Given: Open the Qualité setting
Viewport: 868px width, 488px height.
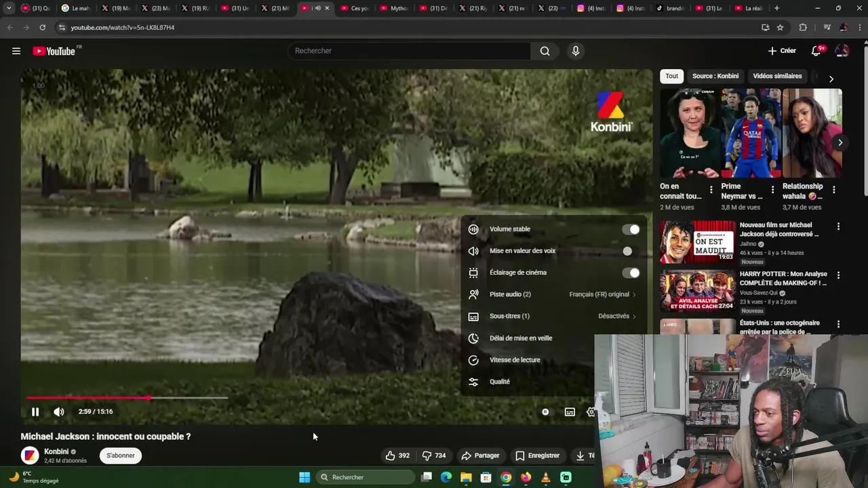Looking at the screenshot, I should [529, 382].
